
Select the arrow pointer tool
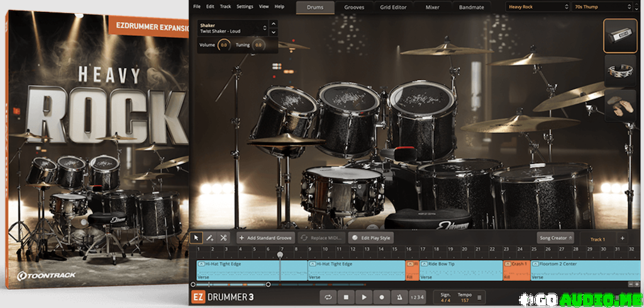point(196,237)
